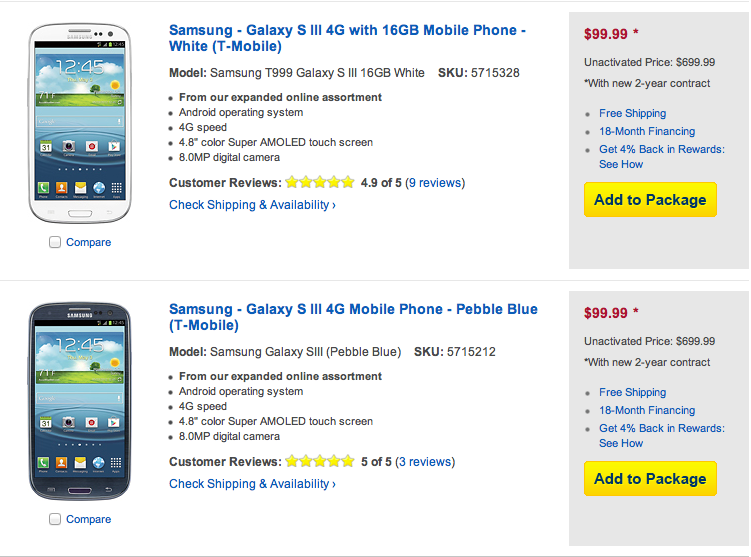Add the Pebble Blue Galaxy S III to package

coord(650,479)
